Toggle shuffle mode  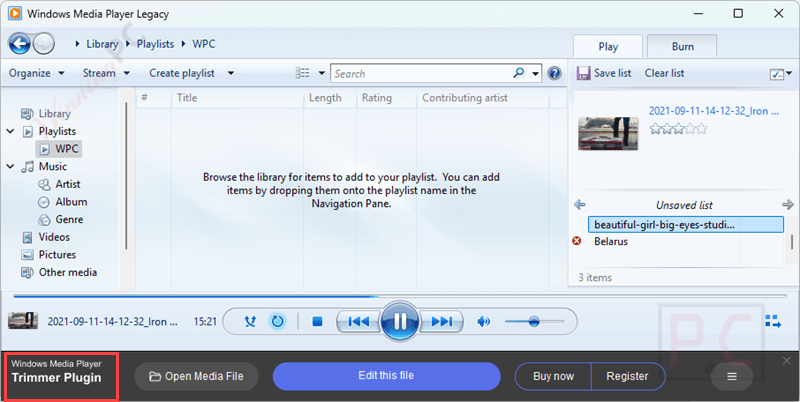pos(250,321)
